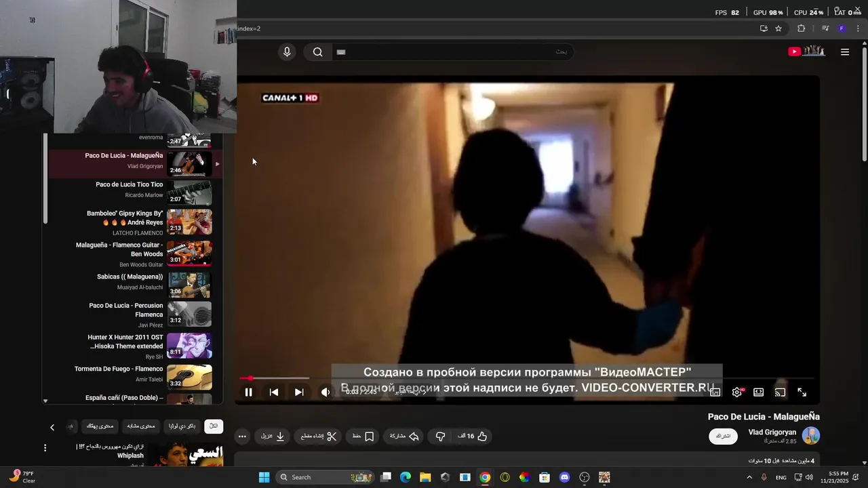Pause the video with the pause button
868x488 pixels.
249,392
